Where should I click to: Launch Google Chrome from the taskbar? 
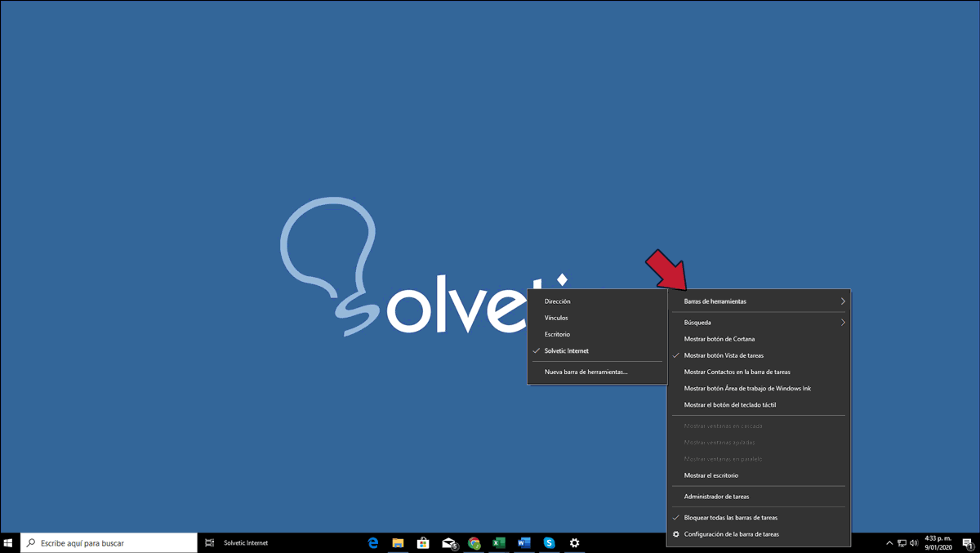tap(474, 542)
